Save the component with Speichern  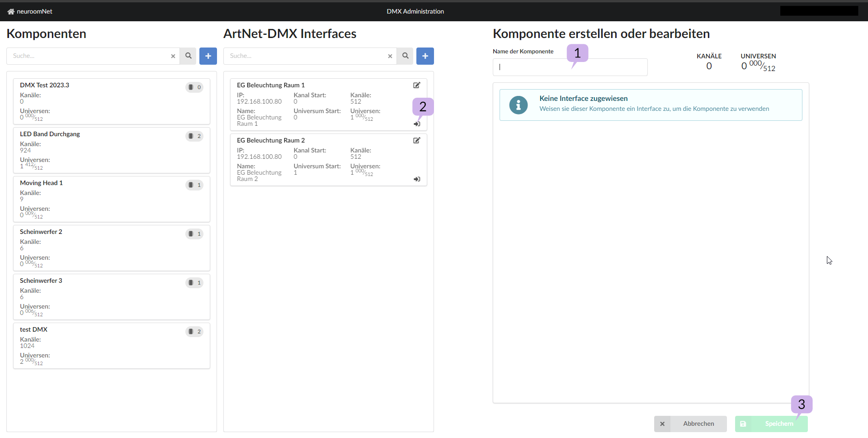(x=771, y=424)
